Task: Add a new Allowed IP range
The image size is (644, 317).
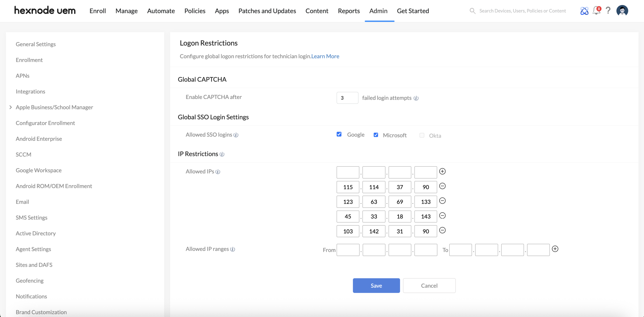Action: 555,249
